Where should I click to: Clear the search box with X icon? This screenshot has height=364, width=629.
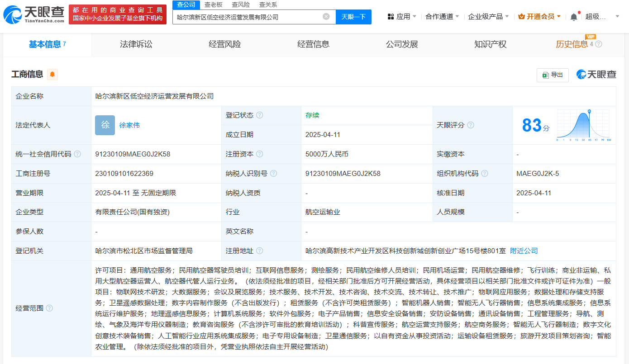pos(326,17)
